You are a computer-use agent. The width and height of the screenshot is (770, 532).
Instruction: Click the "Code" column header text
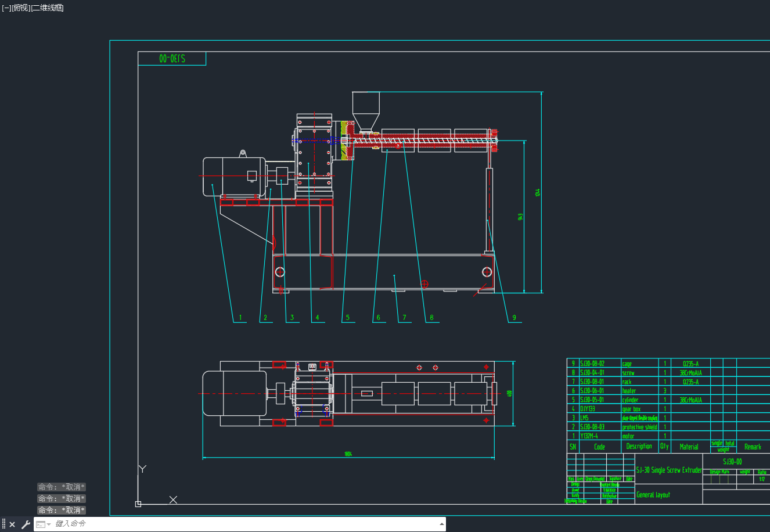600,447
